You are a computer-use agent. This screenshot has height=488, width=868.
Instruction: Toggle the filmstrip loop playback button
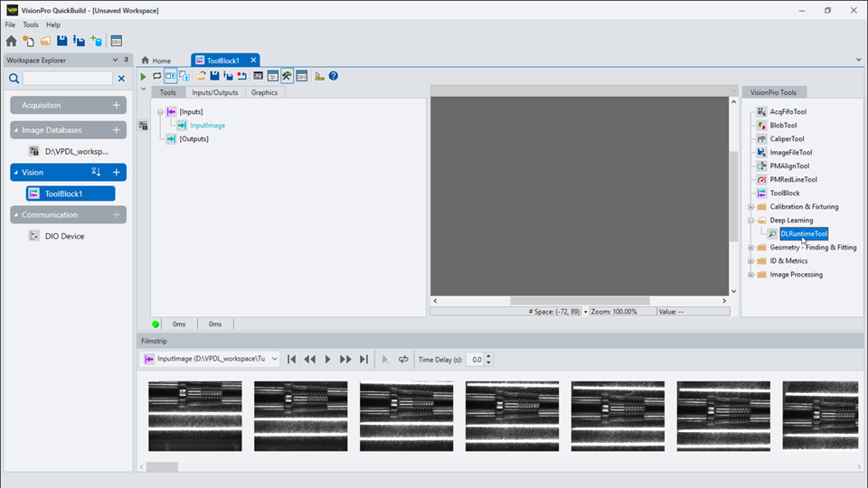pyautogui.click(x=403, y=360)
